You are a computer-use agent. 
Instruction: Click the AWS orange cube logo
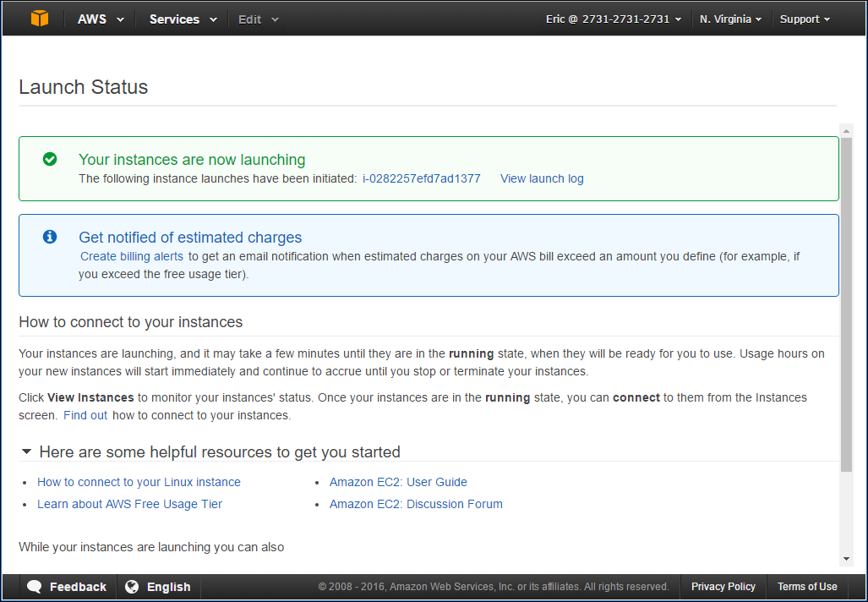(x=40, y=19)
